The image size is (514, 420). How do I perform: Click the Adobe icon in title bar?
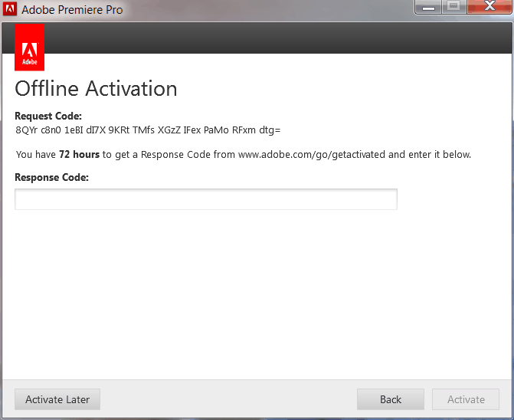(x=9, y=9)
